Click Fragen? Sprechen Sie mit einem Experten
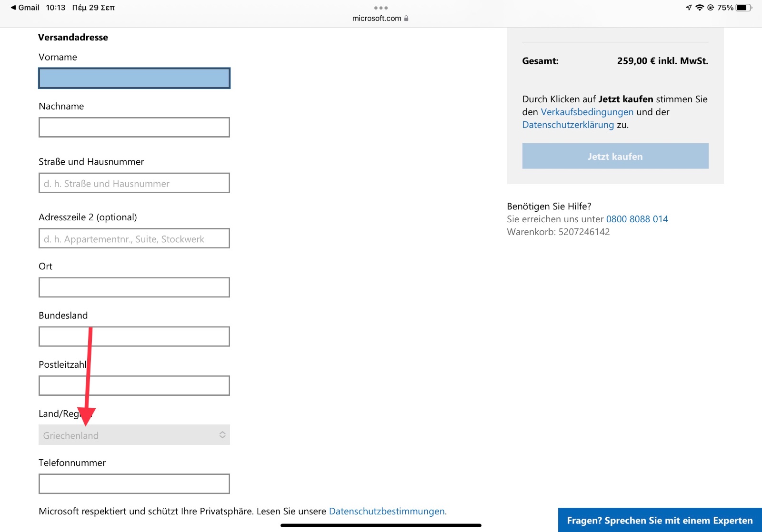The width and height of the screenshot is (762, 532). click(660, 520)
